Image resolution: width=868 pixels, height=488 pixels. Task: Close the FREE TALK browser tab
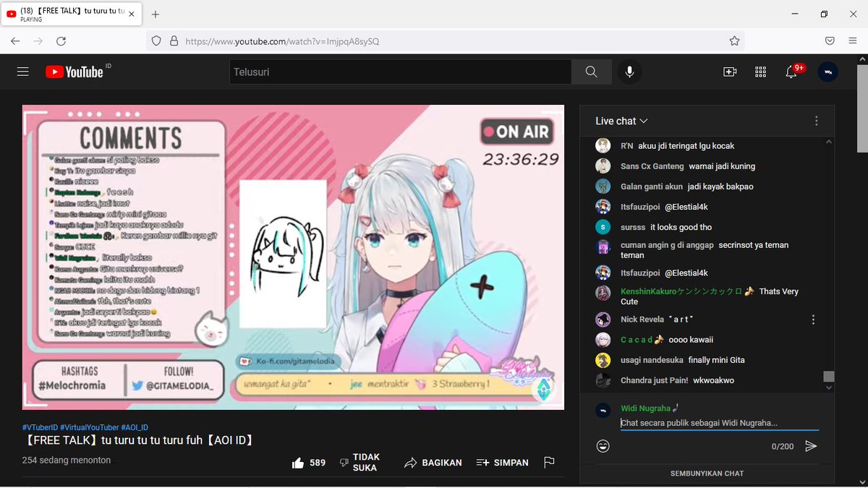point(132,14)
